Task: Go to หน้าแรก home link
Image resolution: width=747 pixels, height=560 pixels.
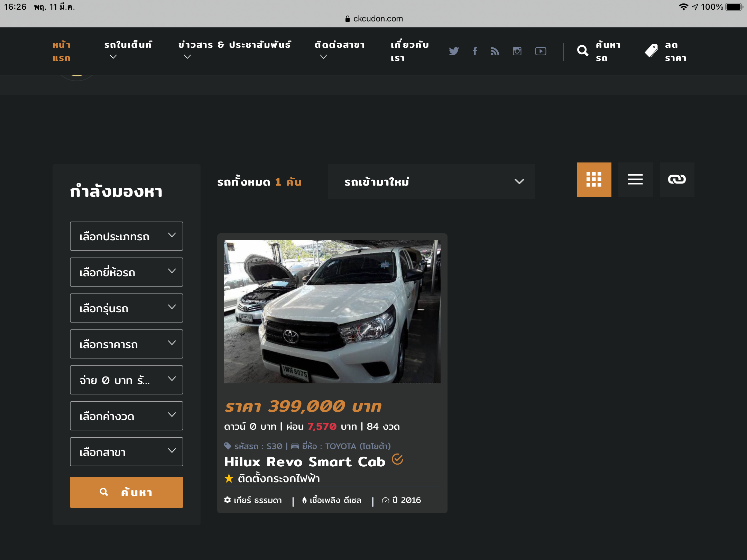Action: coord(62,51)
